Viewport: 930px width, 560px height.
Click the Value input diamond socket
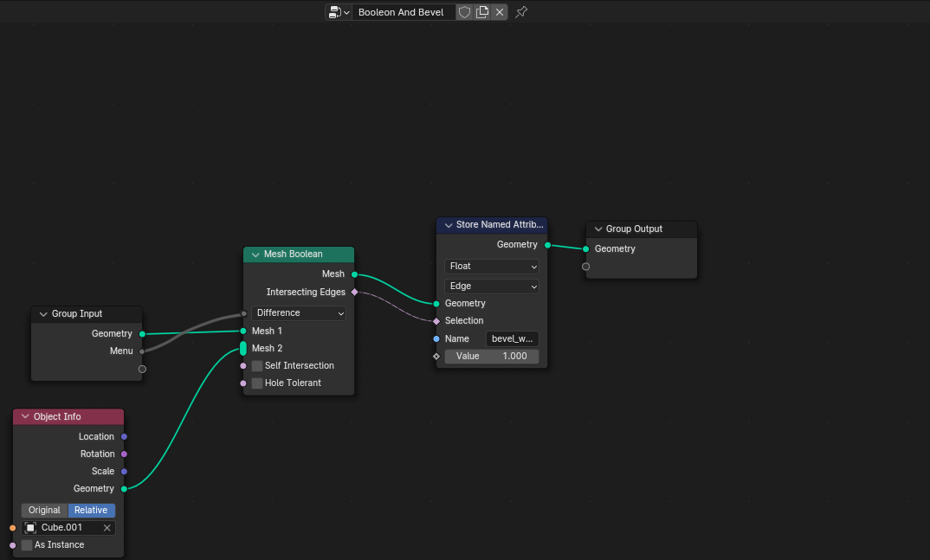tap(436, 356)
